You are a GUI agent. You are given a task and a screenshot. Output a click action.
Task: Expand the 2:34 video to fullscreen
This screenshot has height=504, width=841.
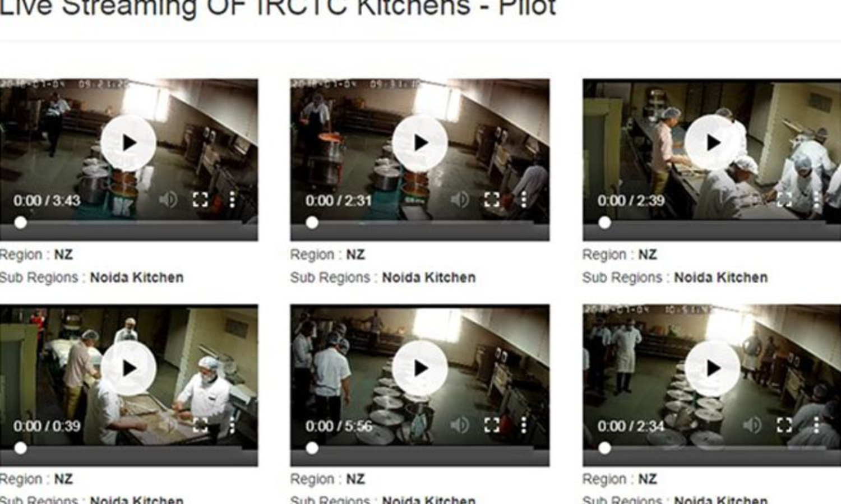click(x=784, y=426)
